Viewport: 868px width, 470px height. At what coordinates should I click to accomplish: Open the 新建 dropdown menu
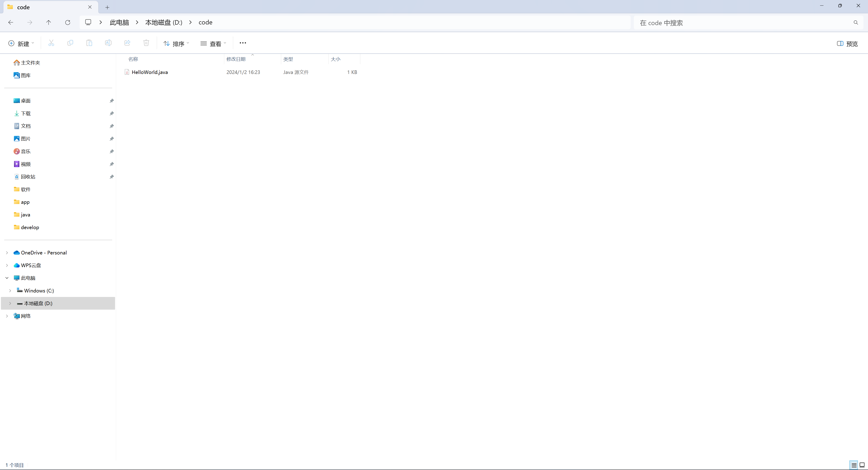click(x=21, y=43)
